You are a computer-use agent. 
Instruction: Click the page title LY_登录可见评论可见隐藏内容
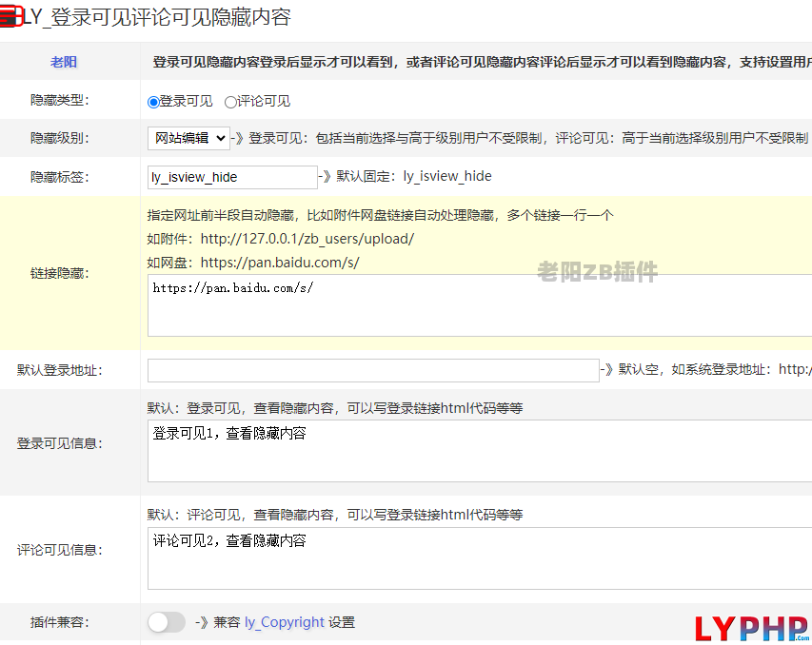157,17
